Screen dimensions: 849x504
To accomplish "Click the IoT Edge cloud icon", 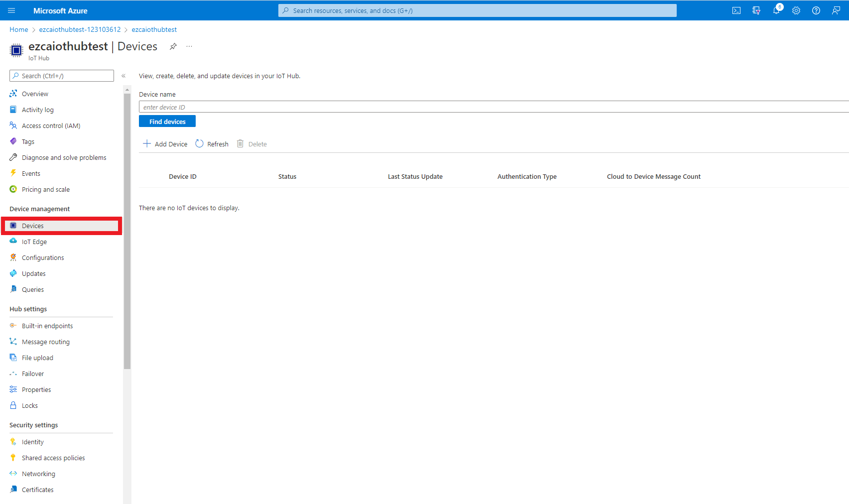I will click(x=13, y=242).
